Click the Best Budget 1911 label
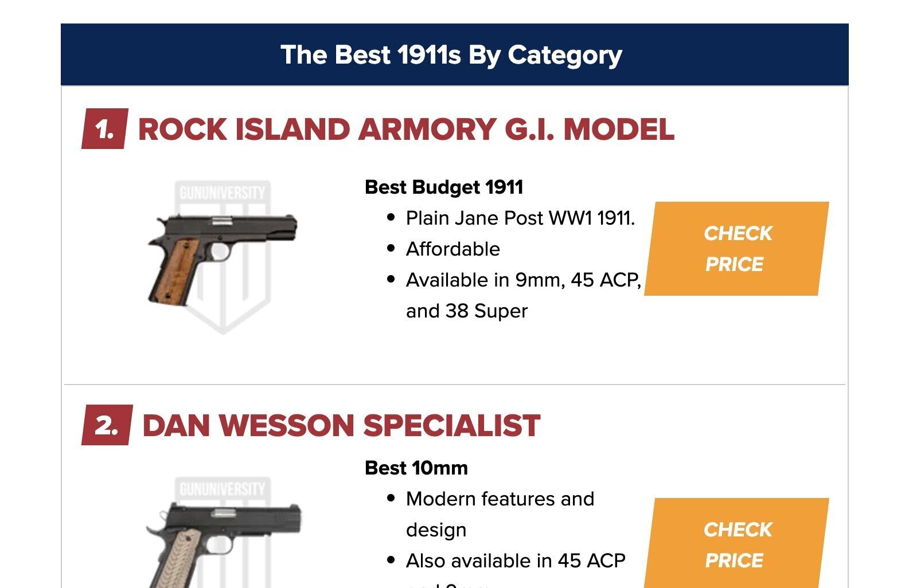The width and height of the screenshot is (905, 588). [x=444, y=186]
